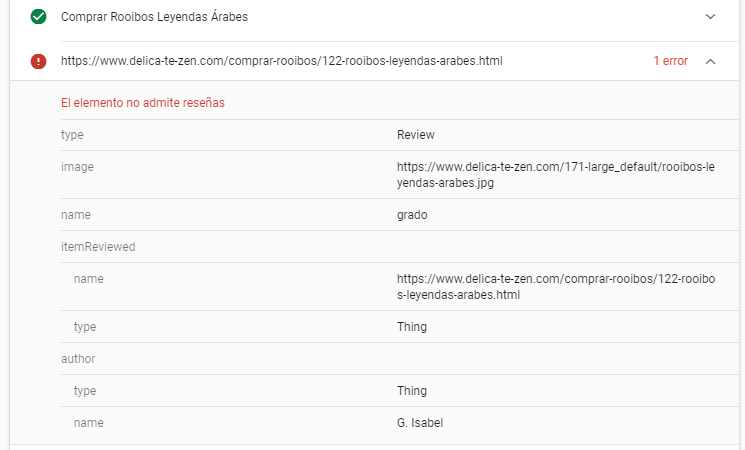Select the type label under author
Image resolution: width=745 pixels, height=450 pixels.
pos(87,390)
